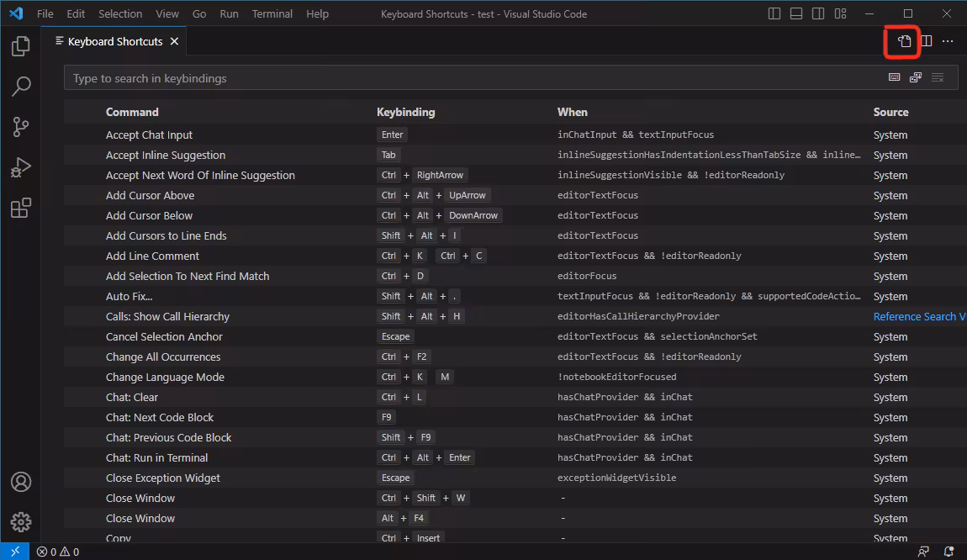Select Accept Next Word Of Inline Suggestion
The image size is (967, 560).
(200, 175)
